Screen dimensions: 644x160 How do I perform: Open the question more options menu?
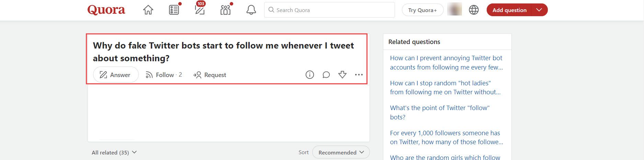(359, 75)
